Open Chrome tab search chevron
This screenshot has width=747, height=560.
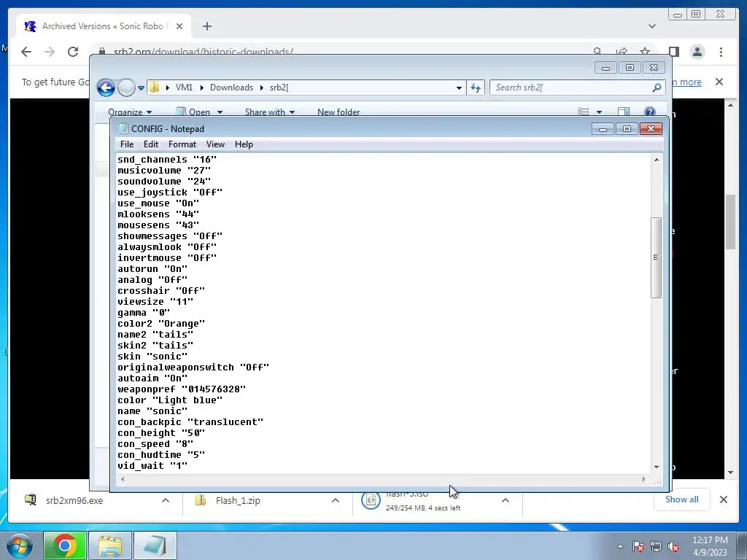tap(652, 26)
